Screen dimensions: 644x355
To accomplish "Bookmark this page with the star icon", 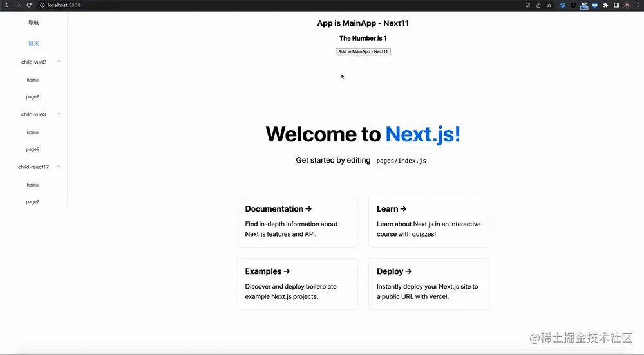I will point(549,5).
